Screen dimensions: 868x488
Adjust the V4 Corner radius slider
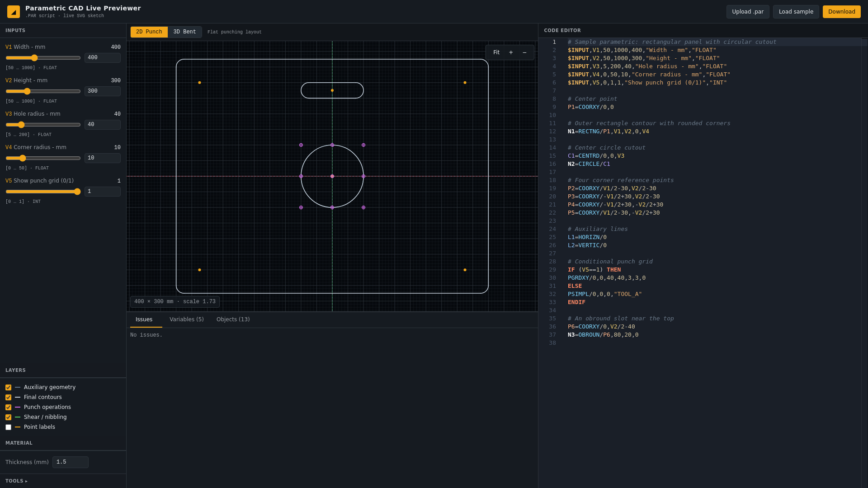[x=43, y=158]
